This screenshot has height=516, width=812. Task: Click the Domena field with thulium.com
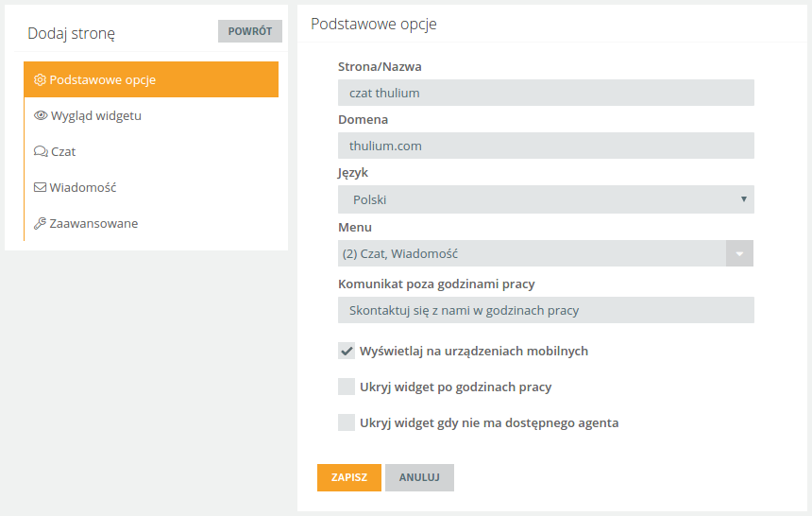point(546,146)
